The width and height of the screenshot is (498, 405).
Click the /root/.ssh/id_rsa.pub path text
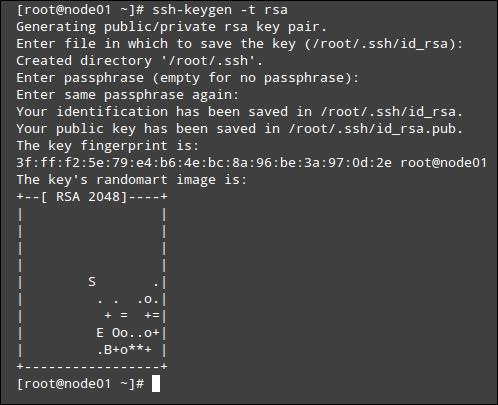pyautogui.click(x=375, y=129)
